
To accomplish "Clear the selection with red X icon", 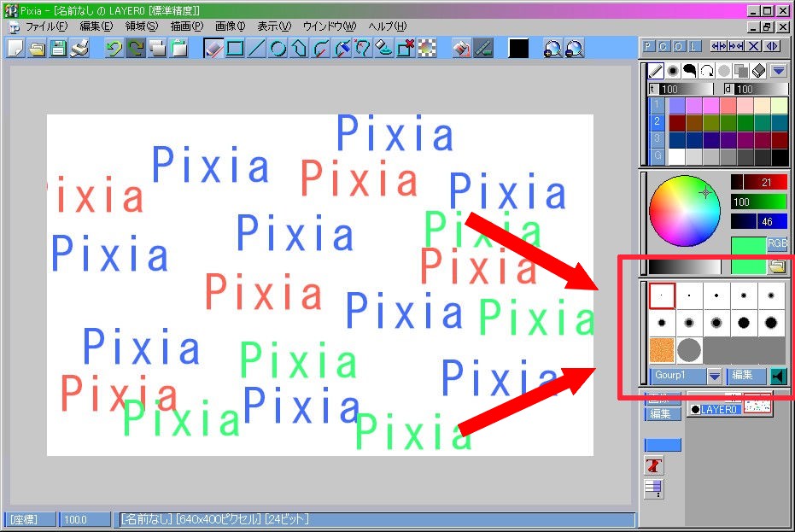I will (x=405, y=49).
